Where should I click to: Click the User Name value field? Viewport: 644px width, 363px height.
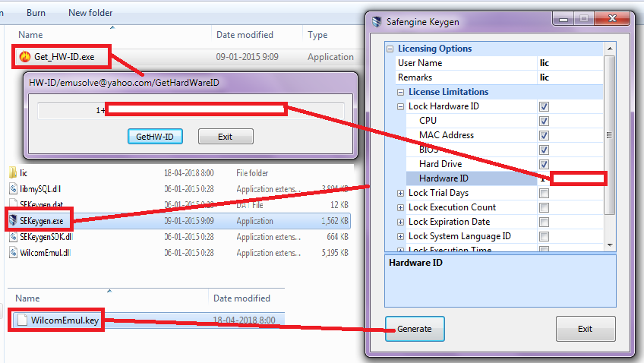pos(570,63)
